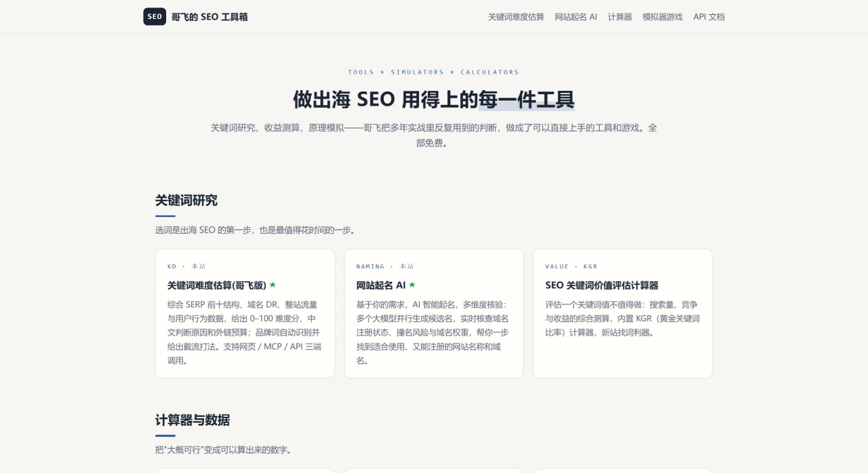This screenshot has height=473, width=868.
Task: Click KGR calculator card description text
Action: pyautogui.click(x=623, y=318)
